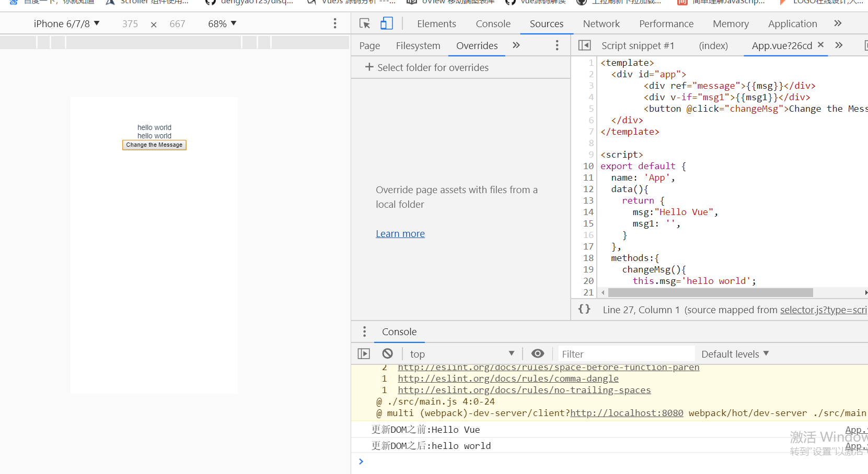Select the Sources panel tab

pos(547,23)
